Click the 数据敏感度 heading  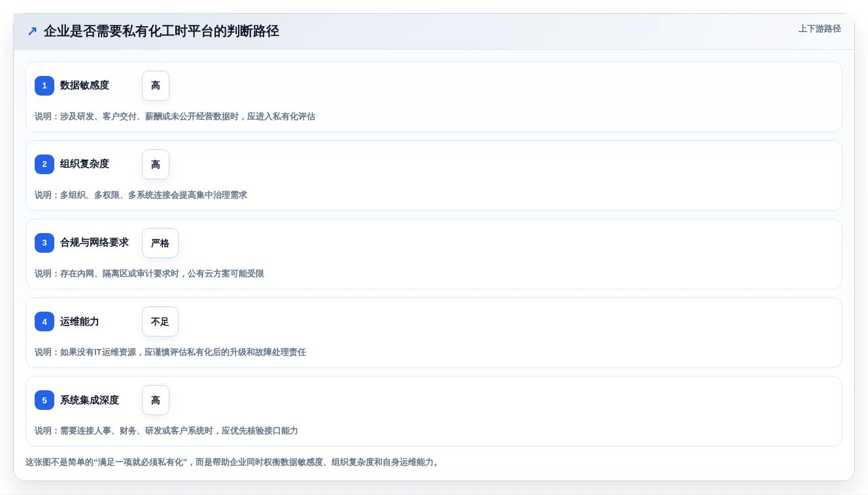point(84,86)
